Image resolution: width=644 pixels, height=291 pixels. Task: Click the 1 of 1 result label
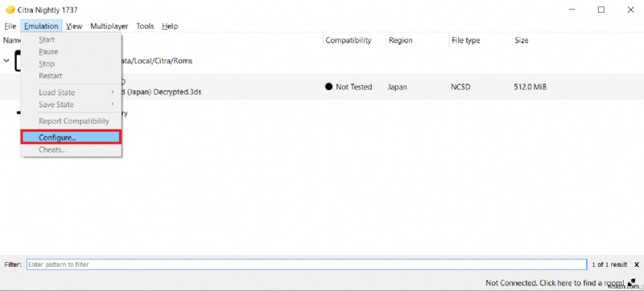pos(609,264)
